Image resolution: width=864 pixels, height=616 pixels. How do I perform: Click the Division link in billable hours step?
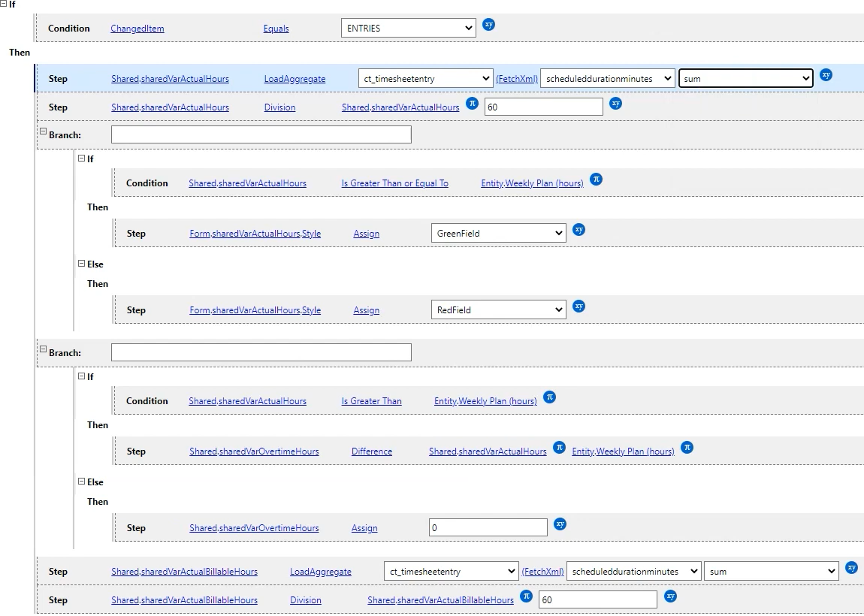[x=305, y=600]
